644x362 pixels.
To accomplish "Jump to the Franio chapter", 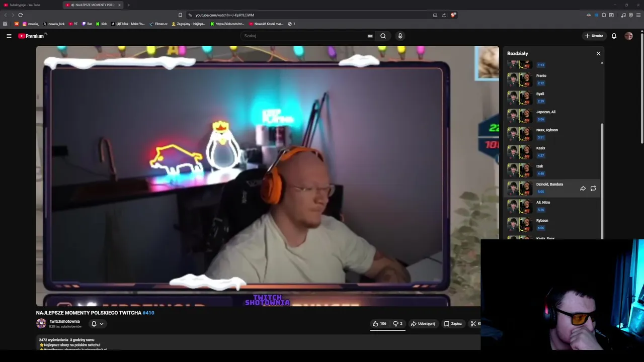I will tap(552, 79).
